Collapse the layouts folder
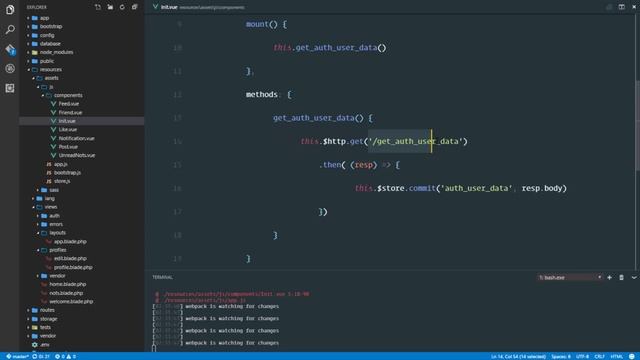Screen dimensions: 640x360 point(57,233)
